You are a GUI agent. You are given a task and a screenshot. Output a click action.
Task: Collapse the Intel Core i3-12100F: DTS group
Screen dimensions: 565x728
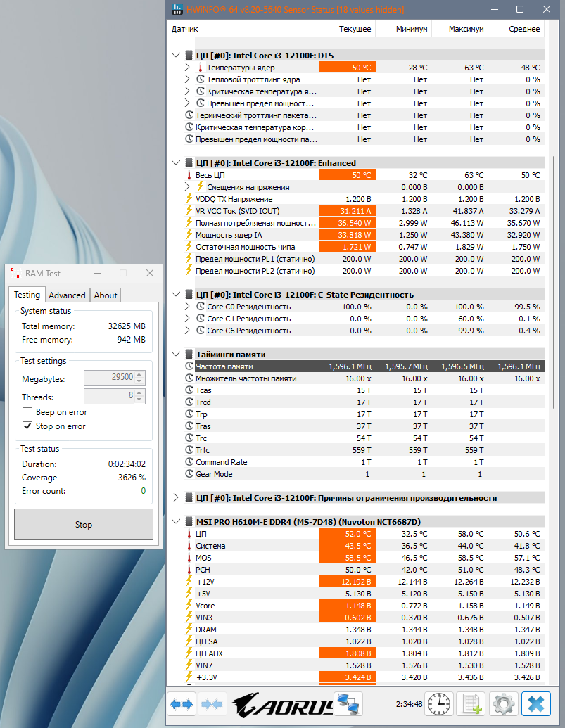click(175, 56)
